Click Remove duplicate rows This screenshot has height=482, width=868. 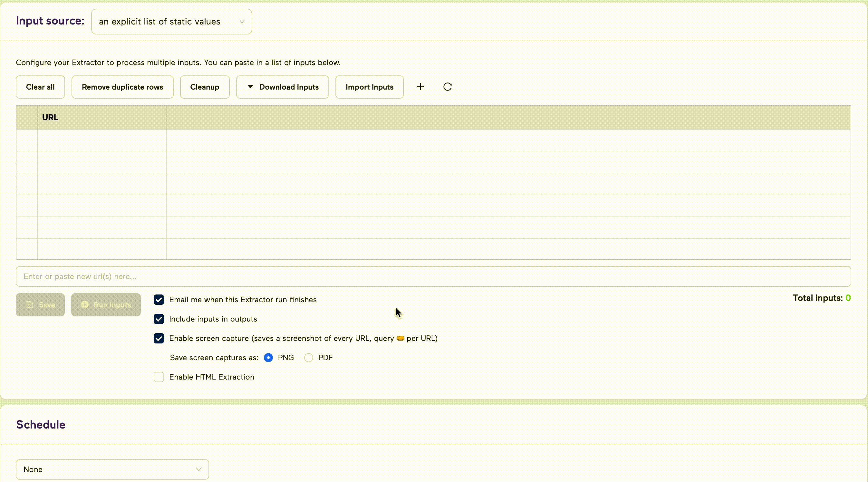122,87
